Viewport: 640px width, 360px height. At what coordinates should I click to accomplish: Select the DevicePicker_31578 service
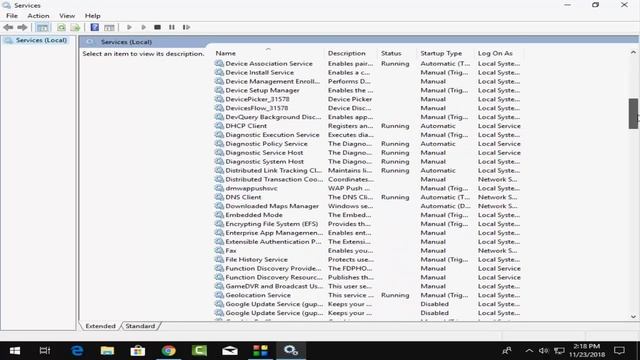click(367, 99)
